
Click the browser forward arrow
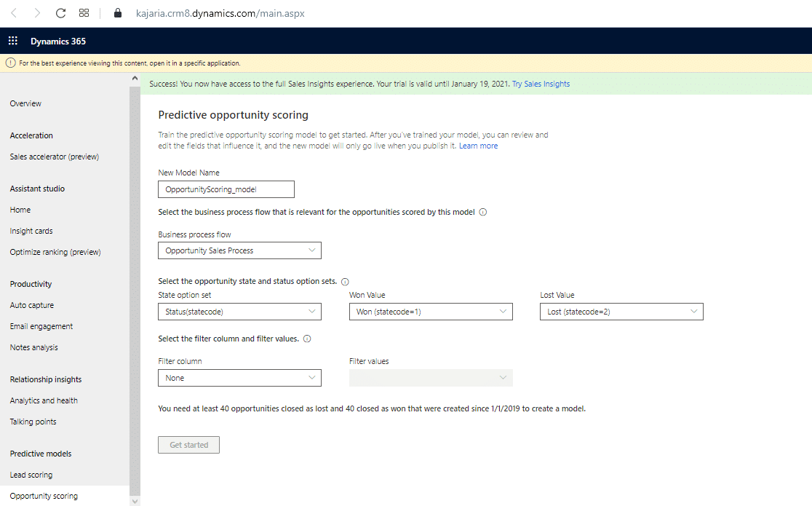click(x=37, y=13)
